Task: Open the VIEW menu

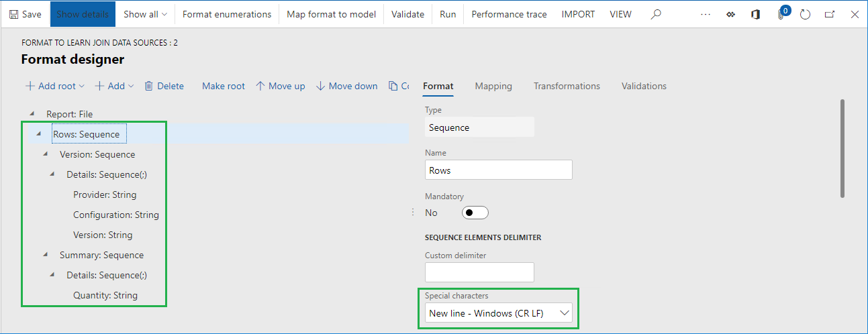Action: pos(620,14)
